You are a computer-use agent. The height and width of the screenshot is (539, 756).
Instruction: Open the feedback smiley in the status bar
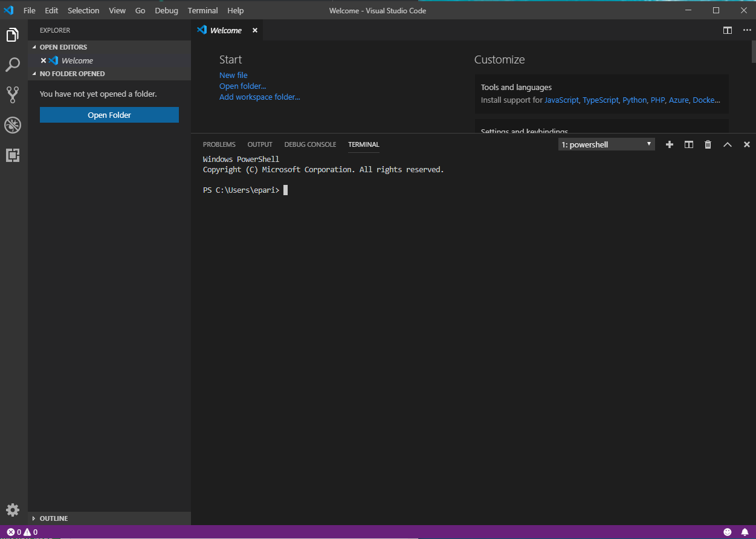tap(728, 532)
